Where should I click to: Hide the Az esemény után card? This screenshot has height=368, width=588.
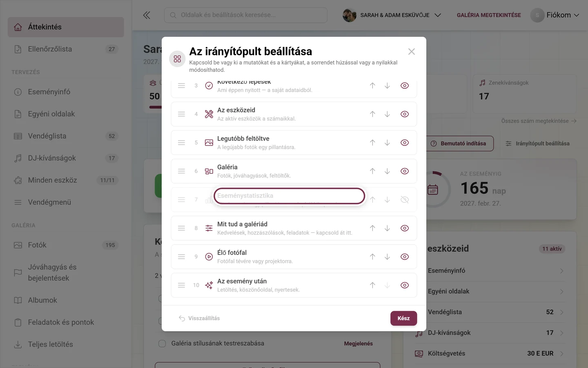(x=405, y=285)
